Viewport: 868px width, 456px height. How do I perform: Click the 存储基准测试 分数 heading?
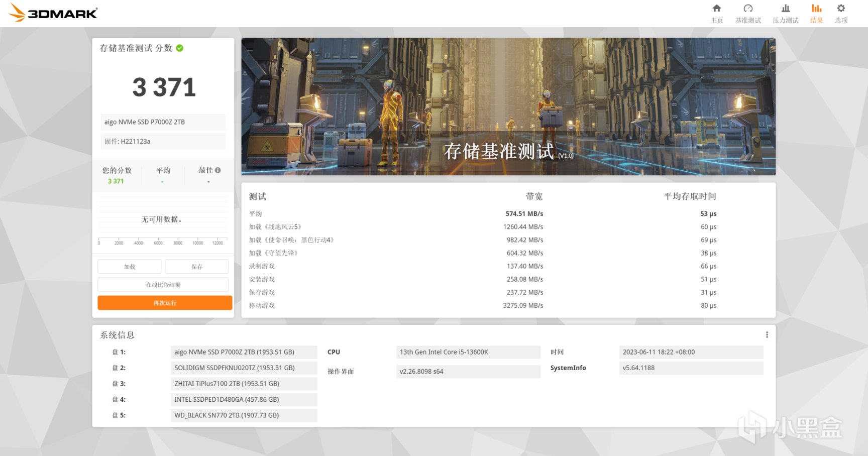pos(136,48)
